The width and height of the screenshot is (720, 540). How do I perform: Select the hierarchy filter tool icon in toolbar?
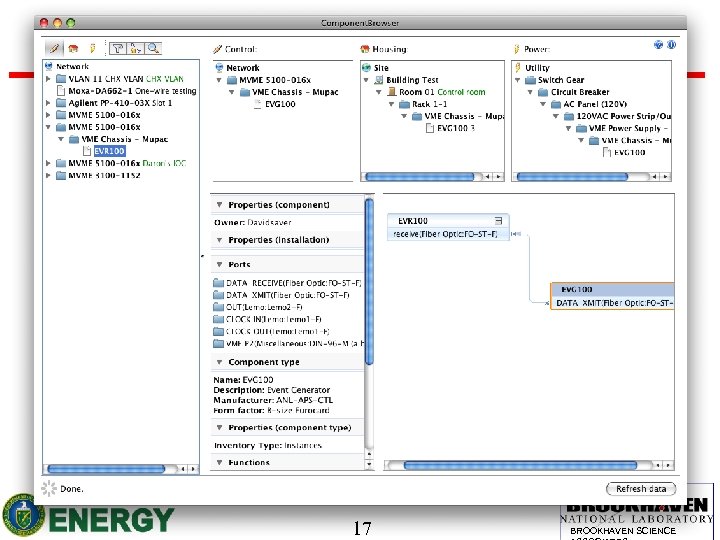pos(135,48)
